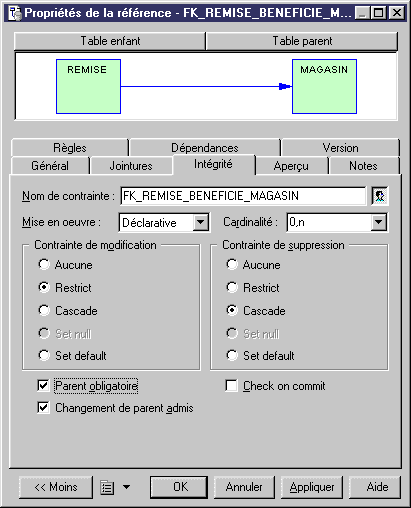This screenshot has width=411, height=508.
Task: Click the << Moins button
Action: coord(56,487)
